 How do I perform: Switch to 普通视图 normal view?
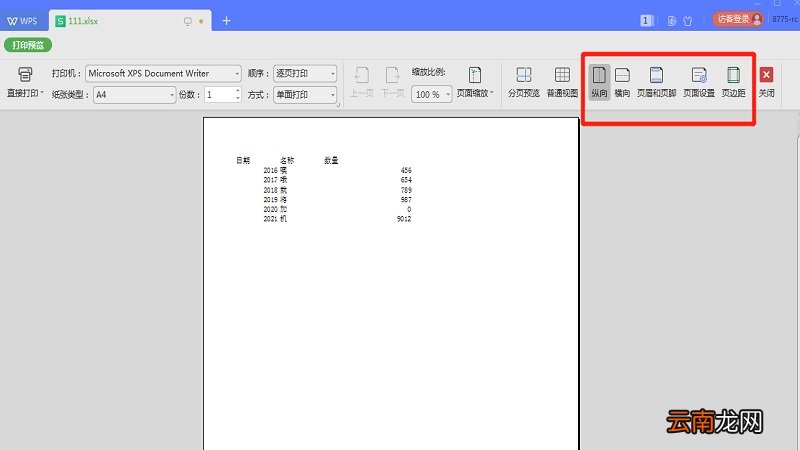tap(562, 82)
